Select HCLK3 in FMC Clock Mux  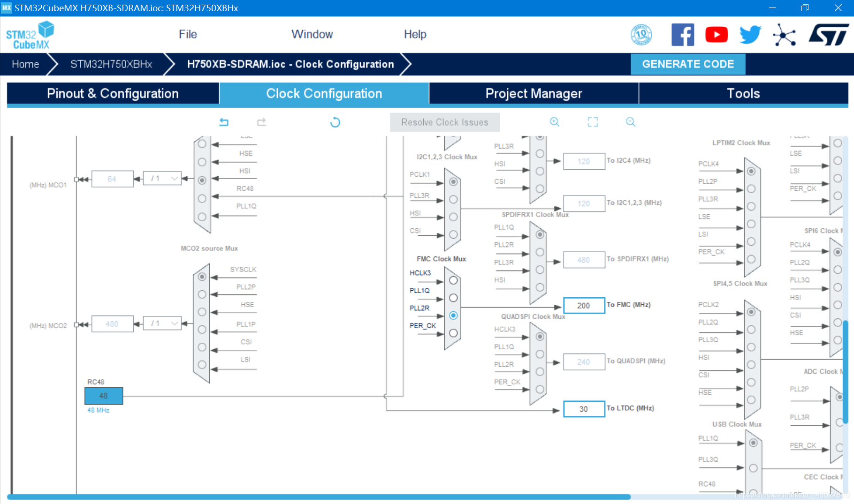453,280
